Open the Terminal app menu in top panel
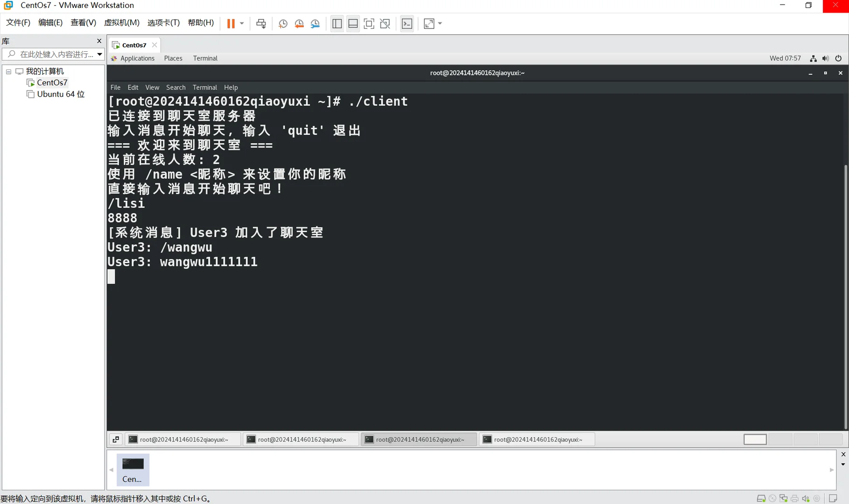This screenshot has width=849, height=504. click(205, 58)
